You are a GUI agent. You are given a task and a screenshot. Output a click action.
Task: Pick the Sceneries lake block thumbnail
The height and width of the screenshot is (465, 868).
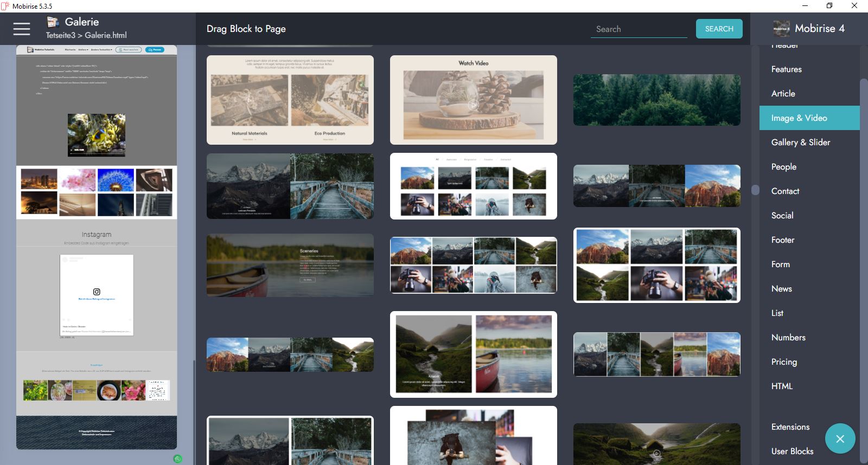pyautogui.click(x=290, y=265)
